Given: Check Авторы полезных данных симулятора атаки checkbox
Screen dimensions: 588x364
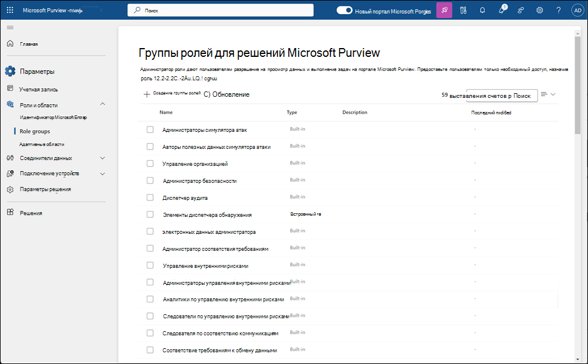Looking at the screenshot, I should click(150, 147).
